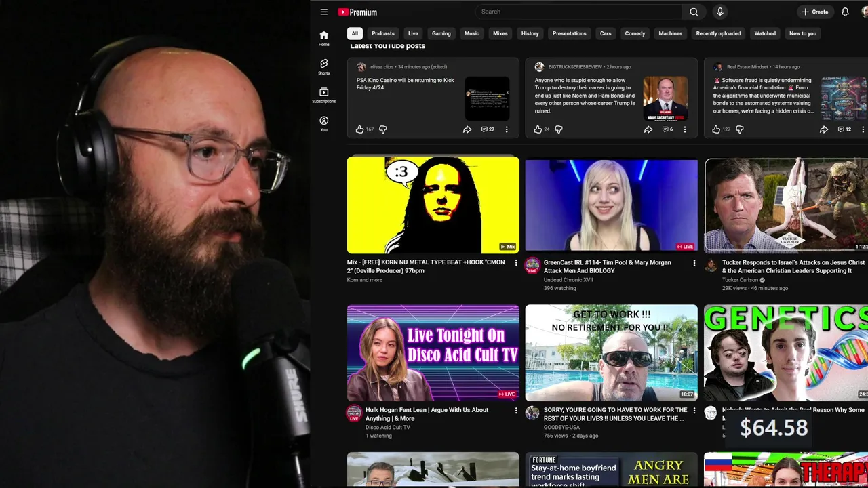This screenshot has height=488, width=868.
Task: Open more options for Hulk Hogan stream
Action: point(515,411)
